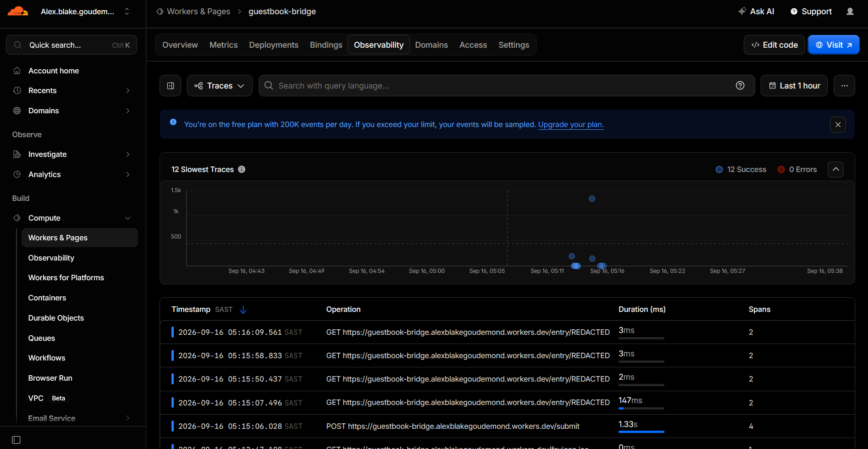This screenshot has height=449, width=868.
Task: Follow the Upgrade your plan link
Action: coord(571,125)
